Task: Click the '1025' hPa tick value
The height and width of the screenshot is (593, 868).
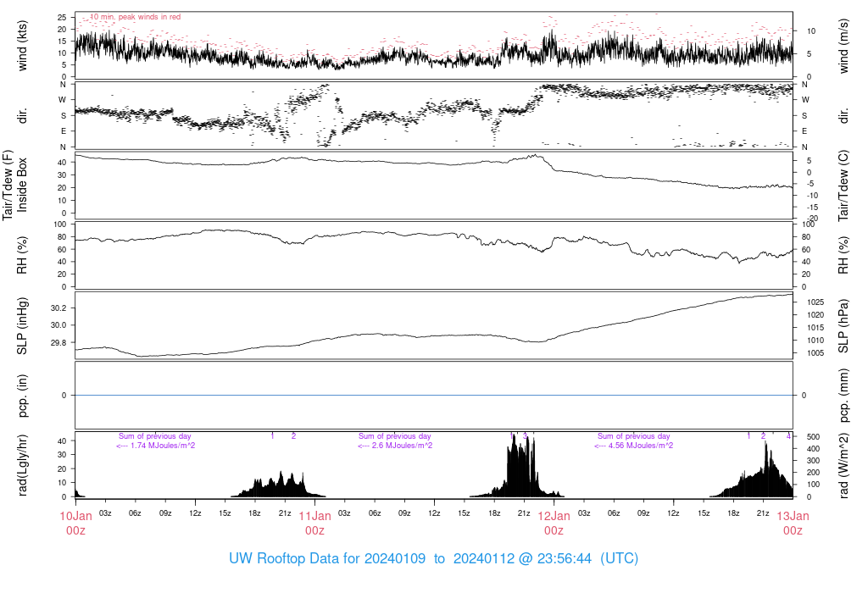Action: (x=815, y=302)
